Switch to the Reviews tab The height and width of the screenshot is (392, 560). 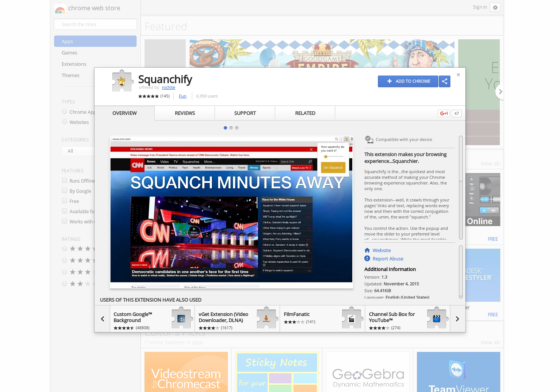[x=184, y=113]
